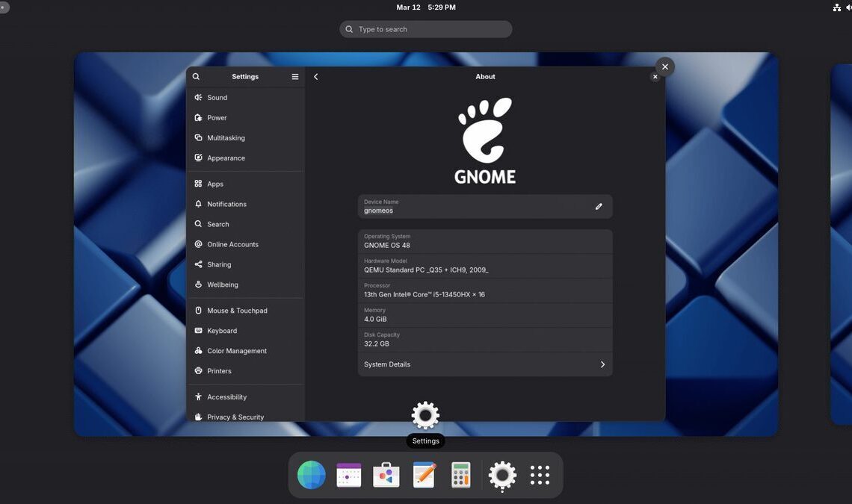Click the Processor i5-13450HX row
The image size is (852, 504).
485,290
